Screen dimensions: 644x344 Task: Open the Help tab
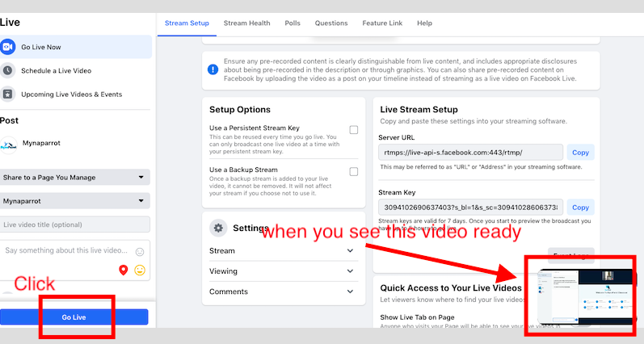point(425,23)
